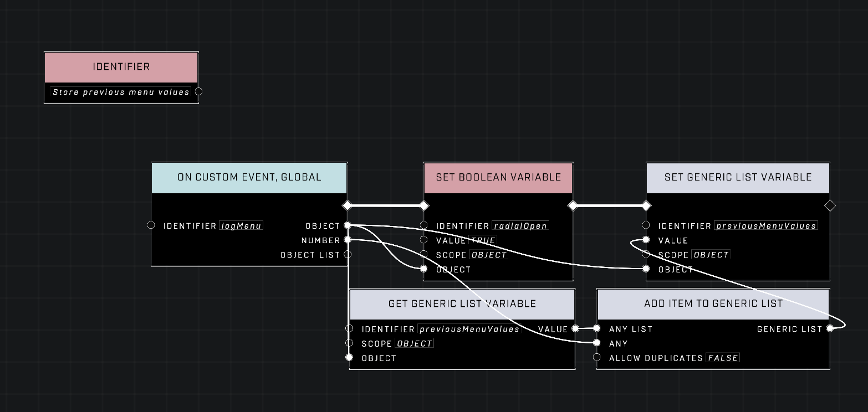Click the radialOpen identifier field
868x412 pixels.
point(520,226)
